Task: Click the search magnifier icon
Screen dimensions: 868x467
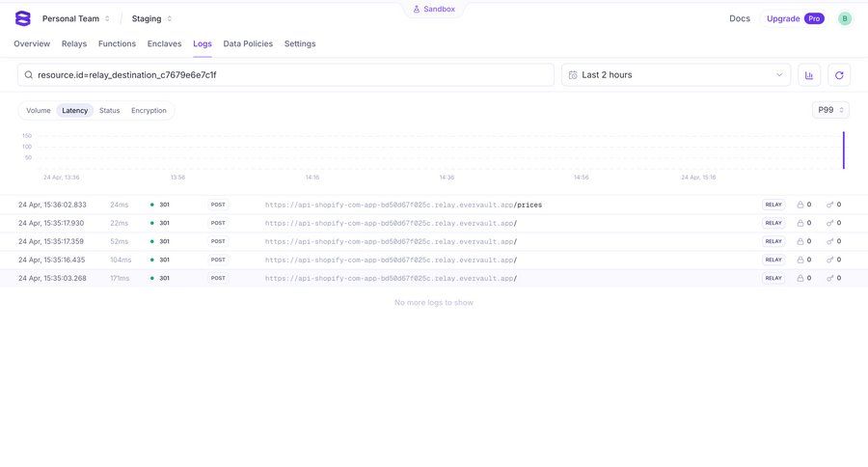Action: pyautogui.click(x=29, y=75)
